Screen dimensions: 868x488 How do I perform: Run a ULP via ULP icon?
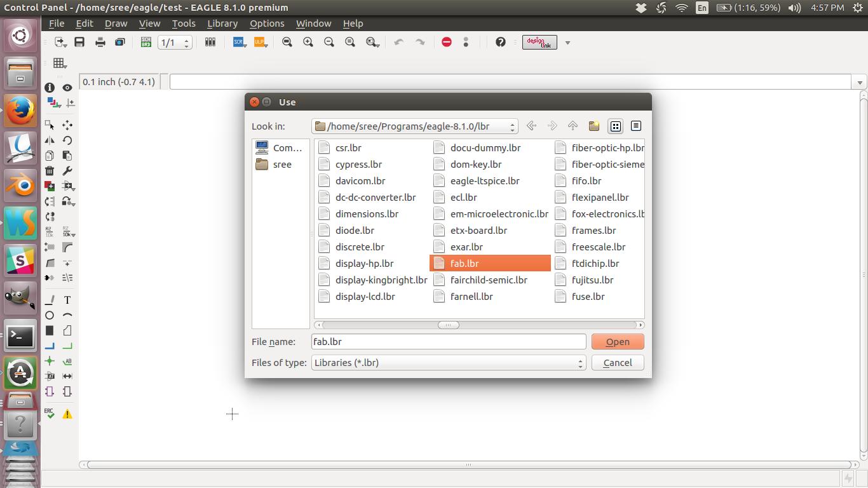point(260,42)
